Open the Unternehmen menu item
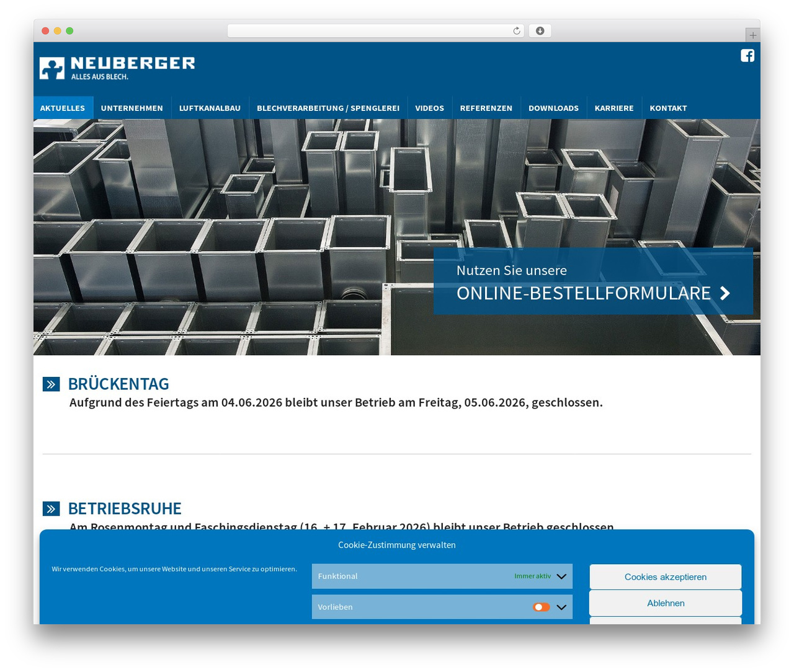The width and height of the screenshot is (794, 672). pyautogui.click(x=132, y=108)
